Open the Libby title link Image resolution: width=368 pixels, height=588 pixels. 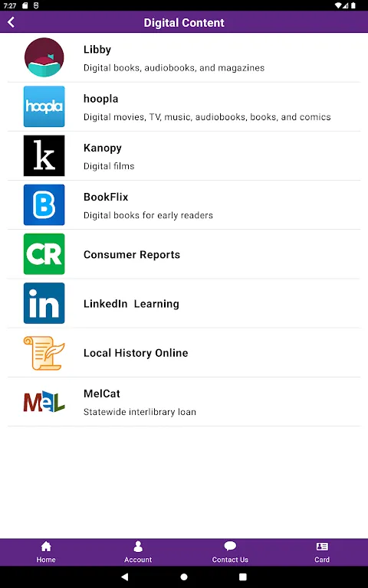[x=97, y=50]
